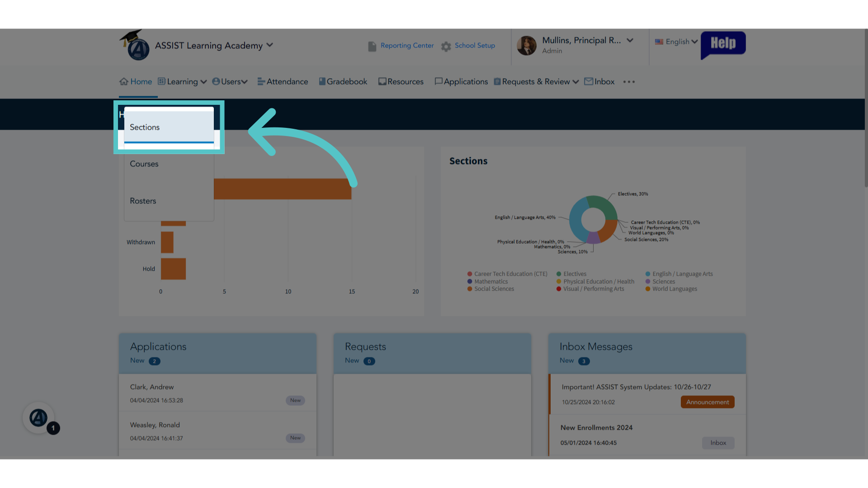The height and width of the screenshot is (488, 868).
Task: Open the more options ellipsis menu
Action: (x=629, y=82)
